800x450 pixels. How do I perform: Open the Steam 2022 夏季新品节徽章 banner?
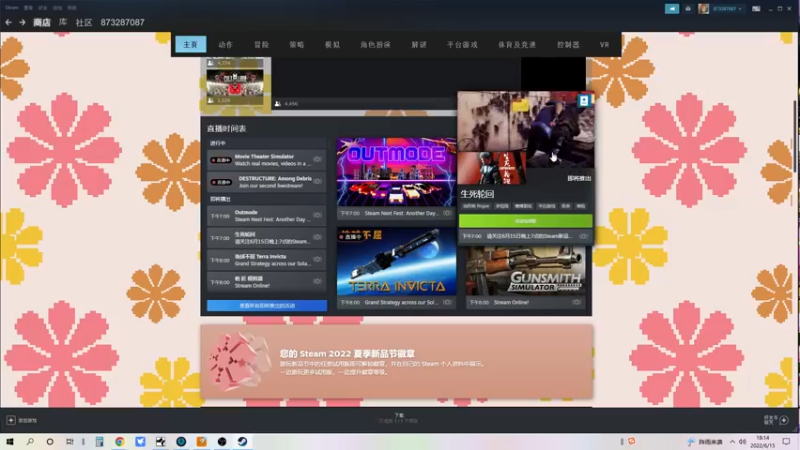397,362
